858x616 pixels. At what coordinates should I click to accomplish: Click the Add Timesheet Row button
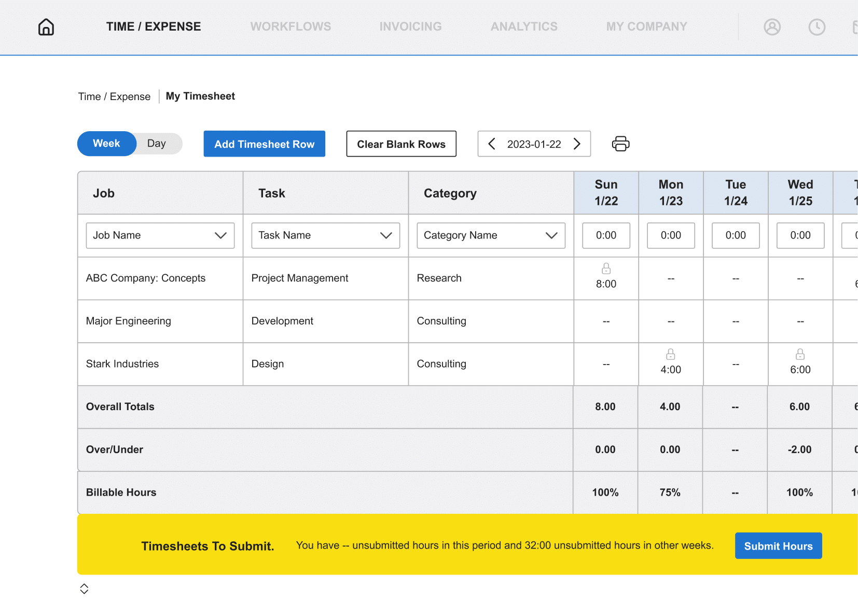pyautogui.click(x=264, y=144)
